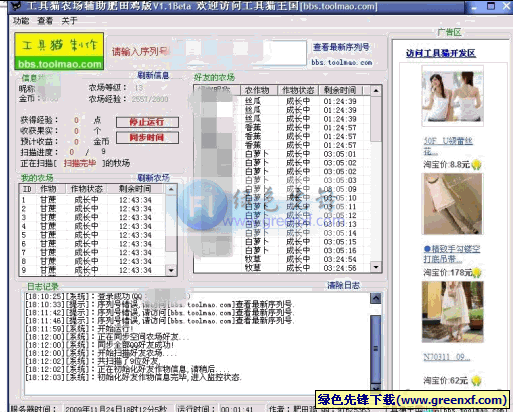Click the 工具猫制作 yellow logo banner
Image resolution: width=513 pixels, height=412 pixels.
pyautogui.click(x=59, y=51)
